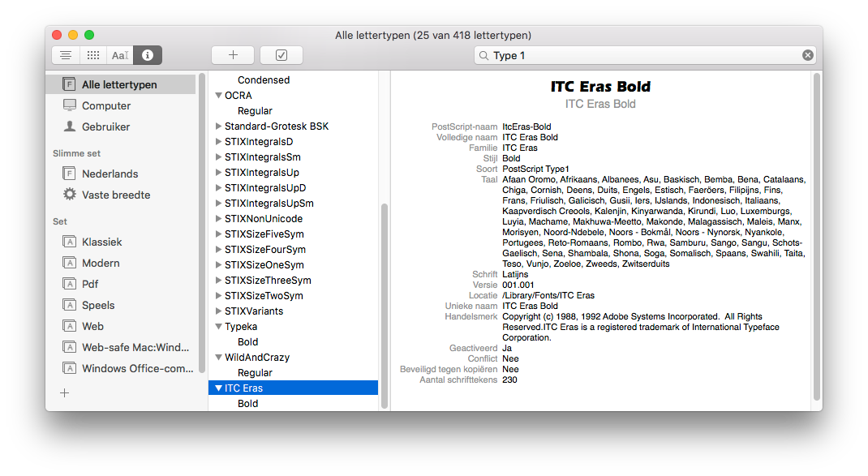Image resolution: width=868 pixels, height=476 pixels.
Task: Click the sidebar scrollbar
Action: coord(202,223)
